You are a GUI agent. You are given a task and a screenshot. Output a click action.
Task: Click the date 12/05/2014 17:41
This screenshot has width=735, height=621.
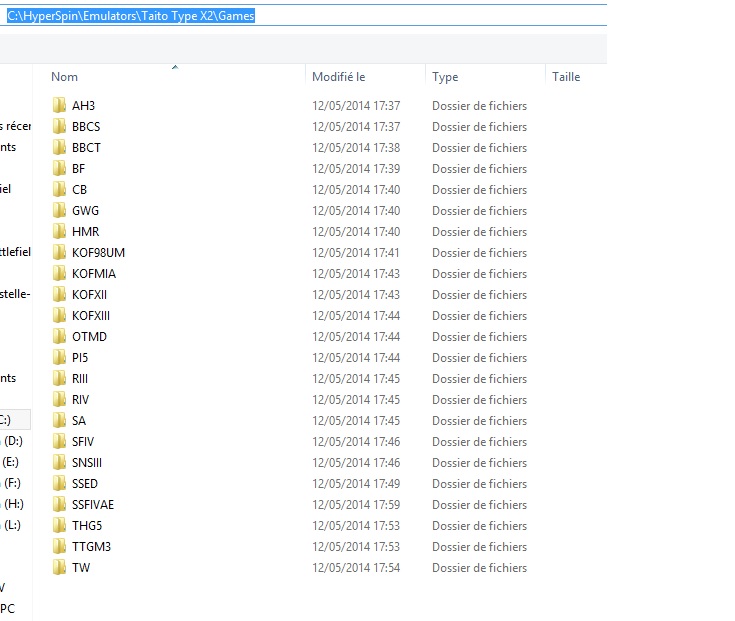356,253
